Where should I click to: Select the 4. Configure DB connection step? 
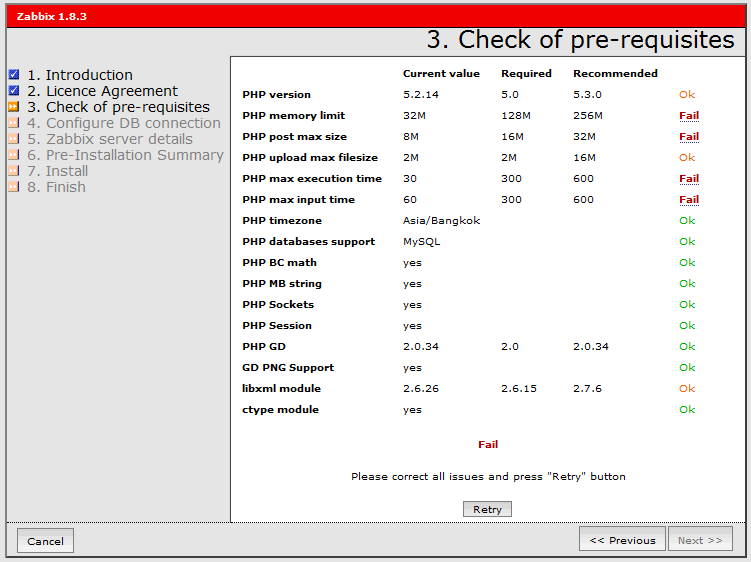coord(124,123)
